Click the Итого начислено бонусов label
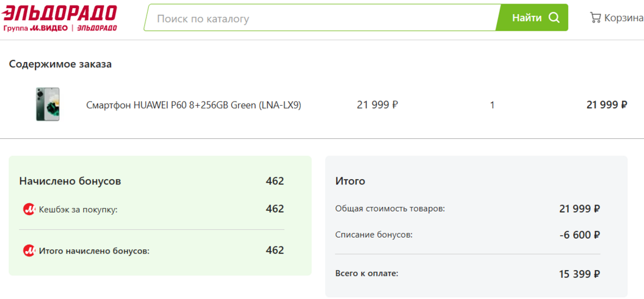This screenshot has width=644, height=299. pos(94,251)
